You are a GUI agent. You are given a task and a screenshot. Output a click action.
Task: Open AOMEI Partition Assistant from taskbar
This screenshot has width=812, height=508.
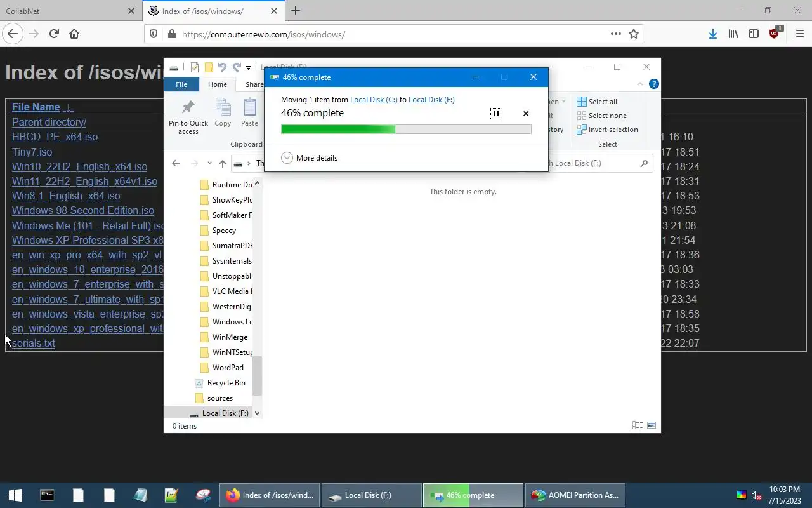coord(575,495)
